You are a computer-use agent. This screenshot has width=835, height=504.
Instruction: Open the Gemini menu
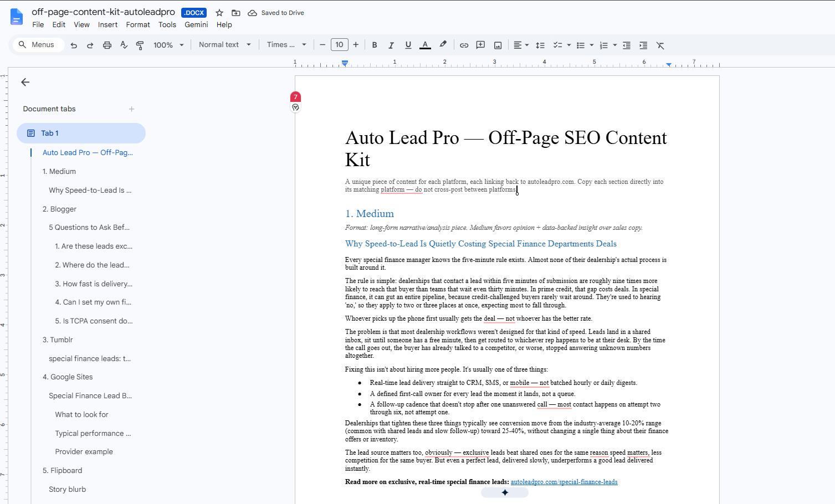pos(196,24)
